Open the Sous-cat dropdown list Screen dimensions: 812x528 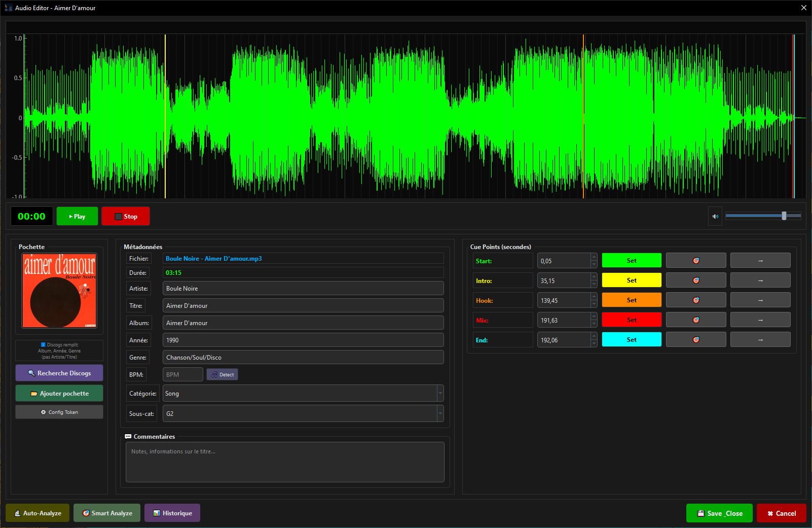pos(440,414)
